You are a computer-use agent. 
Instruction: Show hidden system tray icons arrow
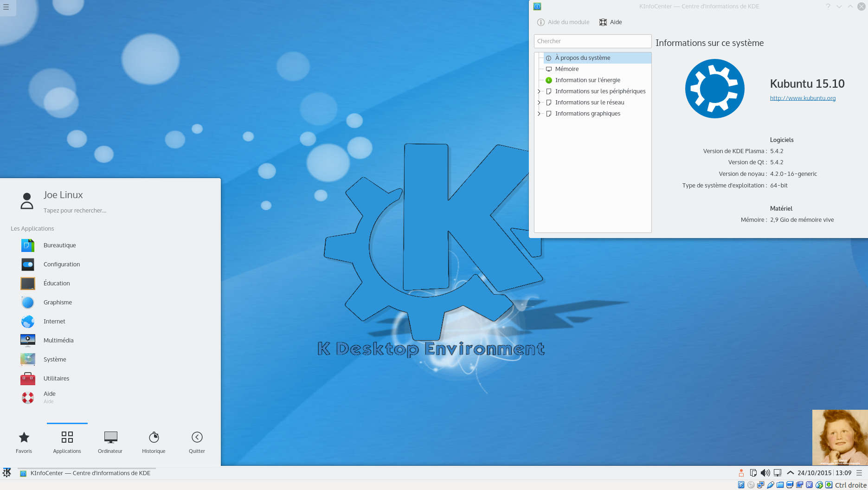tap(790, 473)
